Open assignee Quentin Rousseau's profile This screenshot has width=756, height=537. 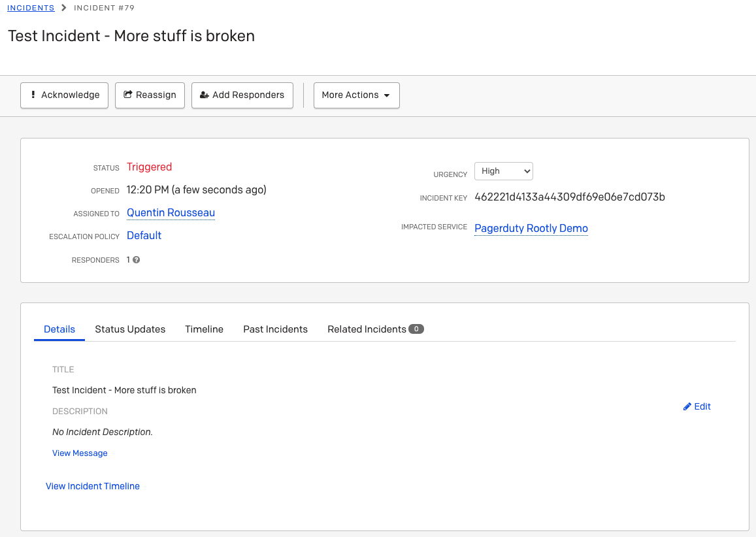click(x=171, y=213)
